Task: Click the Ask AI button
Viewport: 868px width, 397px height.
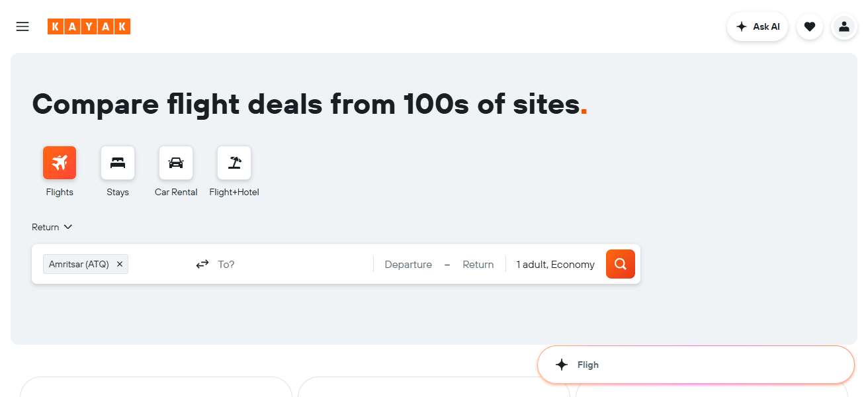Action: [758, 26]
